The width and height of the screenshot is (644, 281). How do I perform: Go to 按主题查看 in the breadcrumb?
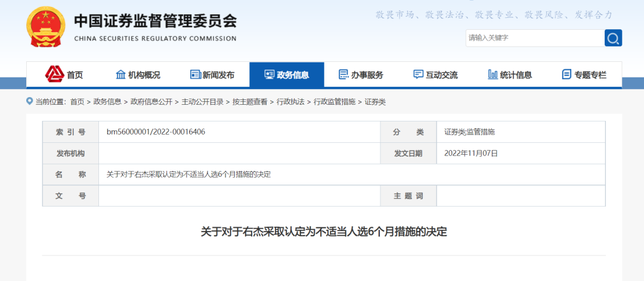pyautogui.click(x=250, y=102)
